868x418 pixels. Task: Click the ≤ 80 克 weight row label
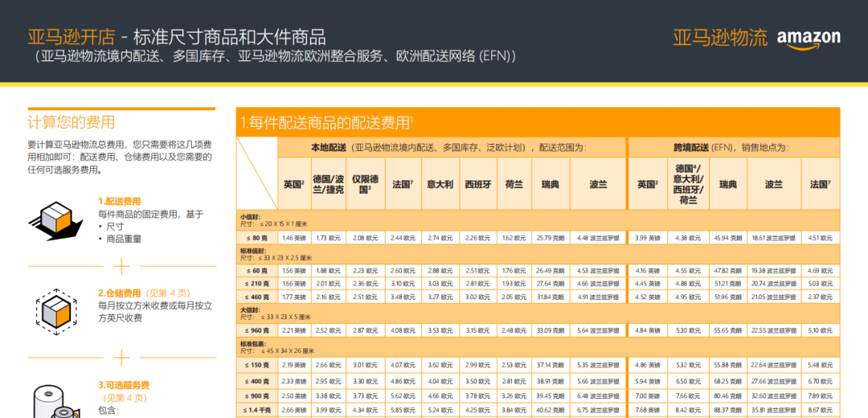click(257, 238)
